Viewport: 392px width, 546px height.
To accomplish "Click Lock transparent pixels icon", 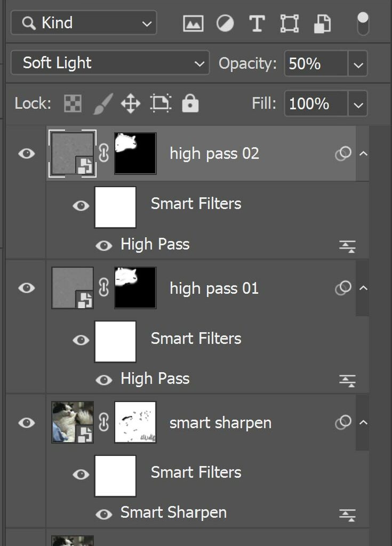I will [73, 103].
